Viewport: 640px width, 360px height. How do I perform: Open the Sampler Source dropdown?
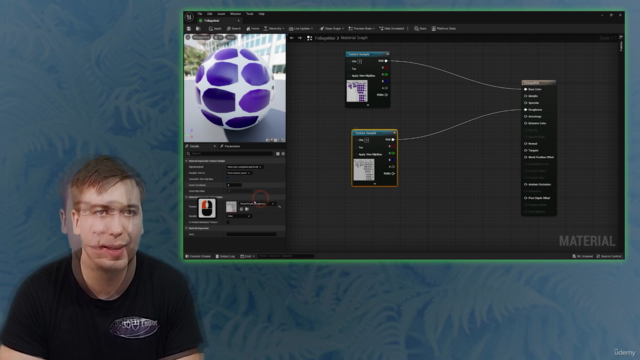click(x=239, y=173)
